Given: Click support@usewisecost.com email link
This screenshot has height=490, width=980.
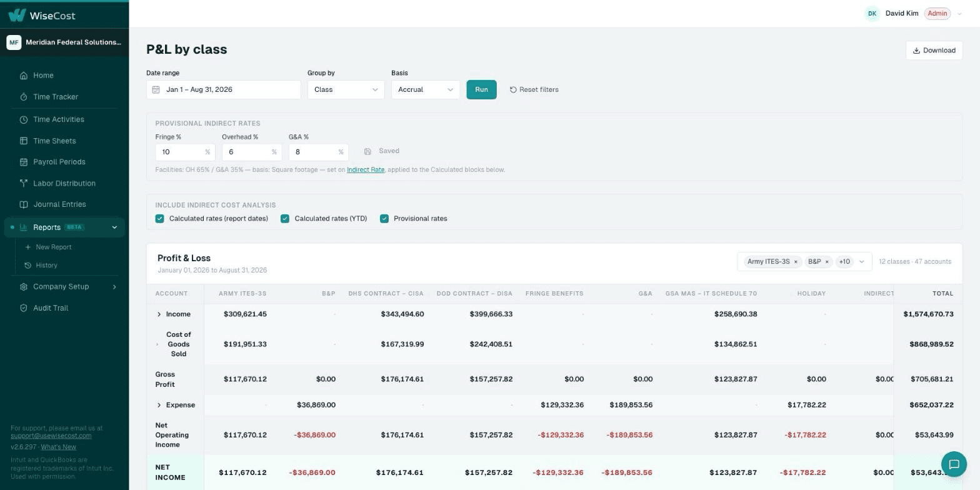Looking at the screenshot, I should click(x=51, y=436).
